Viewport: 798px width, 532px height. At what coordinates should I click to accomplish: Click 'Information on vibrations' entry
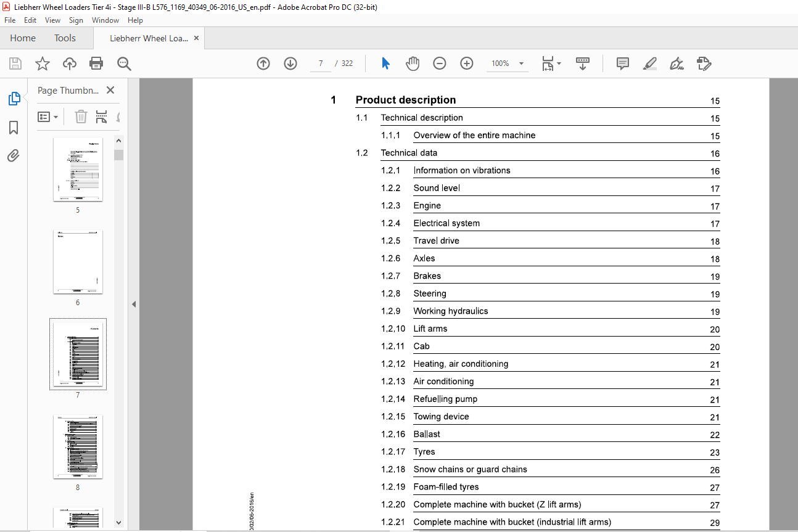tap(462, 170)
